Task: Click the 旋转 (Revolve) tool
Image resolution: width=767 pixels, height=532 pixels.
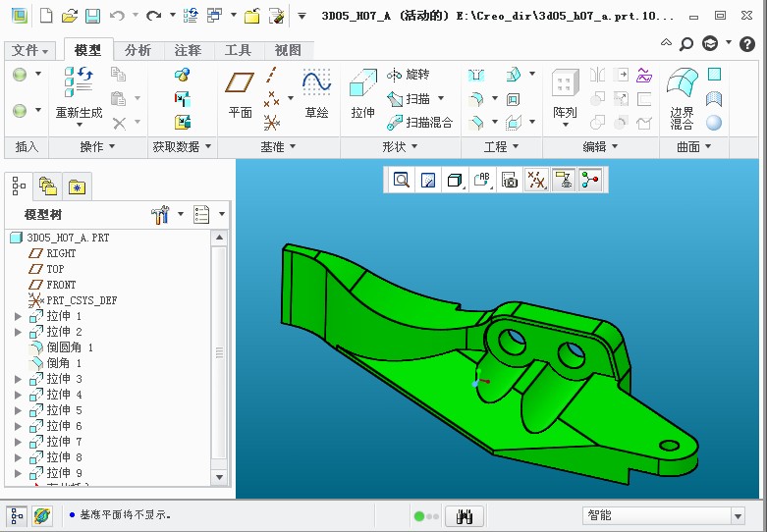Action: [x=409, y=75]
